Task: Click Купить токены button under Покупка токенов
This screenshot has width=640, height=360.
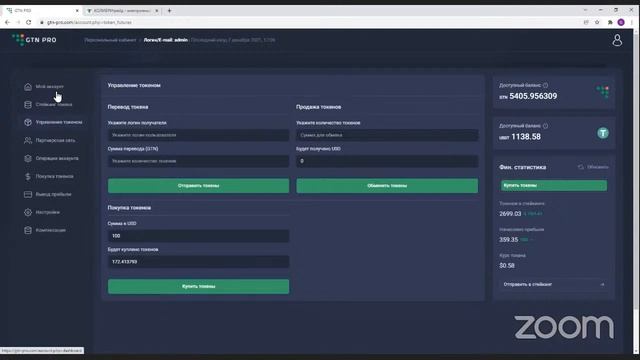Action: [x=198, y=287]
